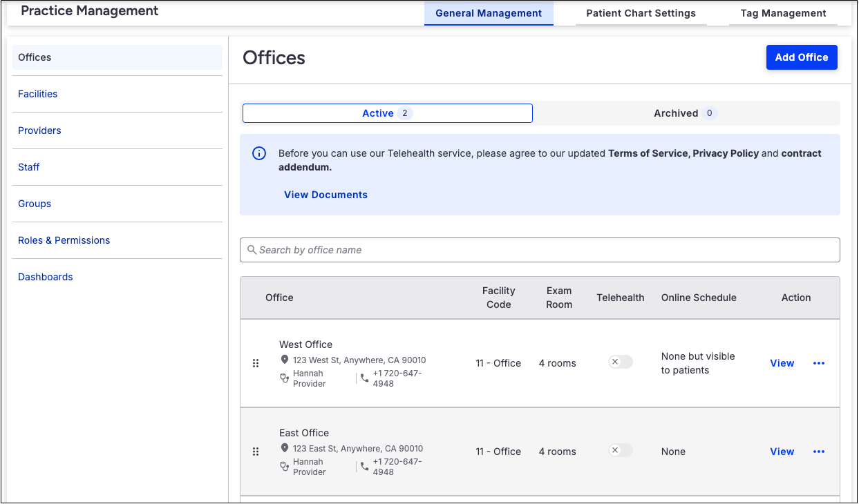Click the View Documents link

pyautogui.click(x=325, y=195)
